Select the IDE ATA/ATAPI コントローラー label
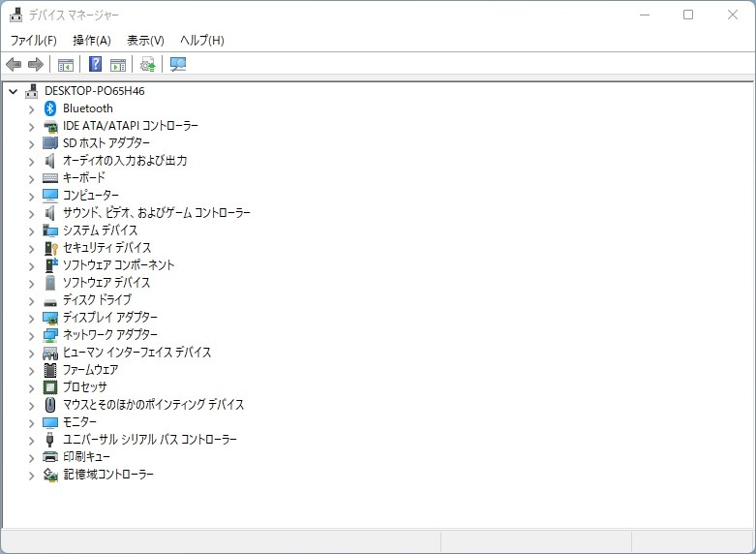This screenshot has height=554, width=756. click(x=131, y=126)
